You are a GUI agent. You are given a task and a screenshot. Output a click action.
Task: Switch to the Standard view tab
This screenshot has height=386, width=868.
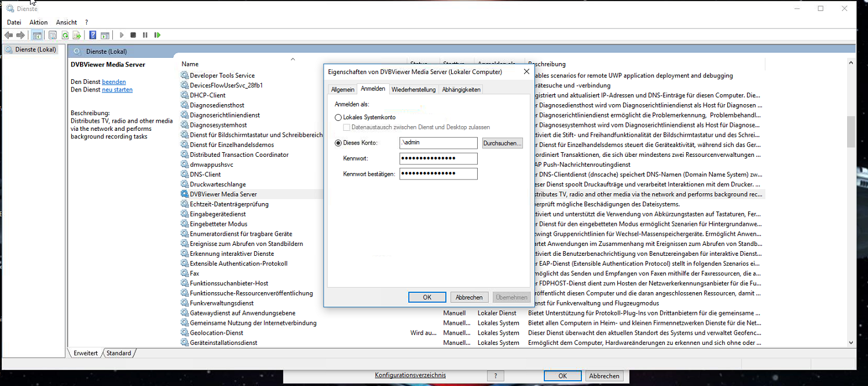pyautogui.click(x=119, y=353)
